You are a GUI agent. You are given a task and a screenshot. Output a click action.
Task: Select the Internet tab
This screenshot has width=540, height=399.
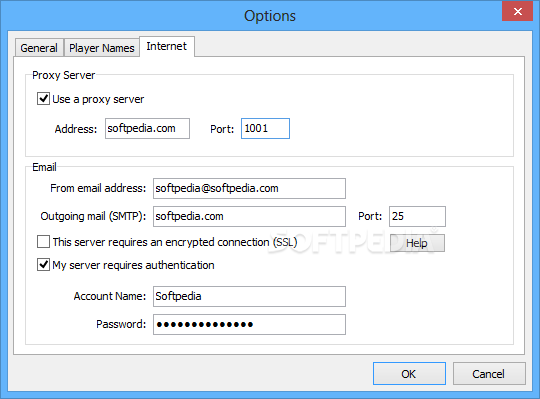click(167, 46)
